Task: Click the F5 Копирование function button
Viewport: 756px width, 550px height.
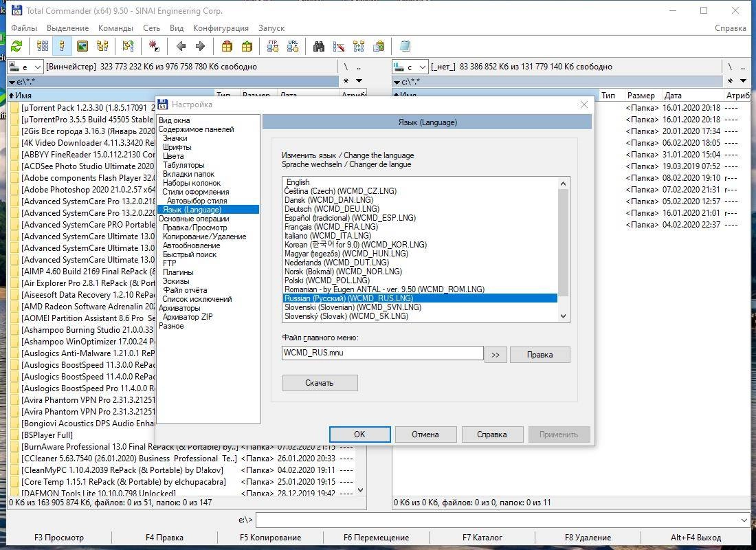Action: [270, 538]
